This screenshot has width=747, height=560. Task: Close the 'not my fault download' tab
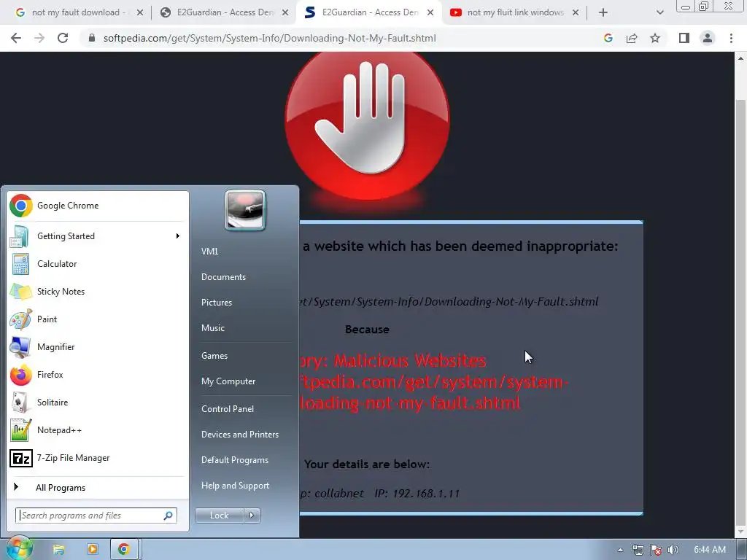139,12
